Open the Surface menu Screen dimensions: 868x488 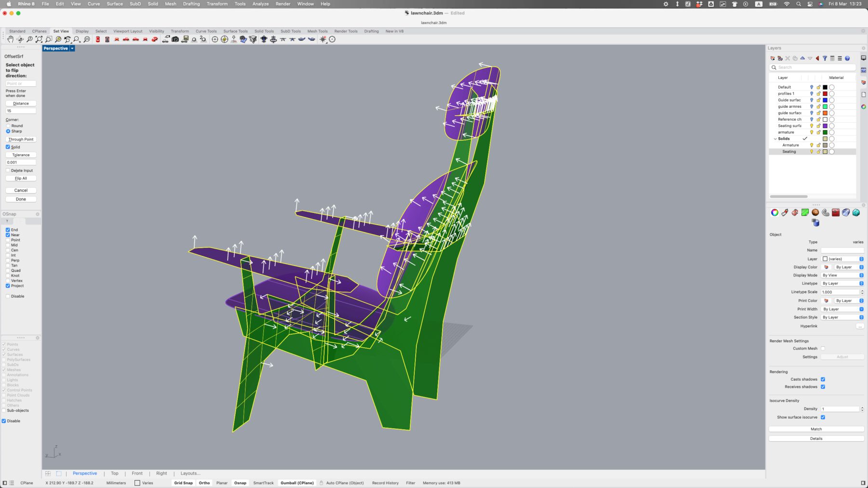115,4
